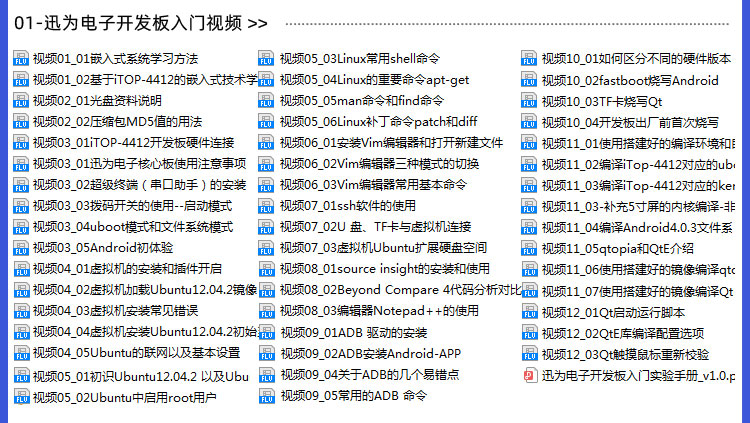Select file 视频07_02U 盘、TF卡与虚拟机连接
The width and height of the screenshot is (750, 423).
click(x=375, y=227)
